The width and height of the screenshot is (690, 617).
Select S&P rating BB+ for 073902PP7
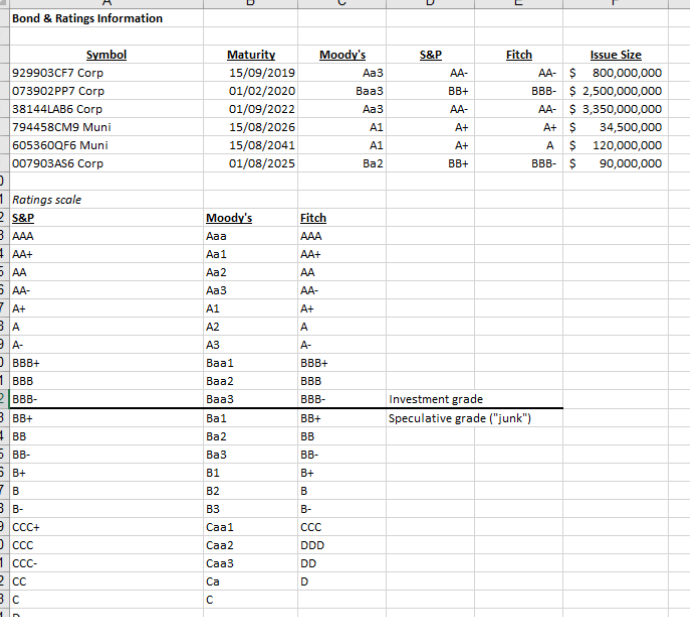430,91
